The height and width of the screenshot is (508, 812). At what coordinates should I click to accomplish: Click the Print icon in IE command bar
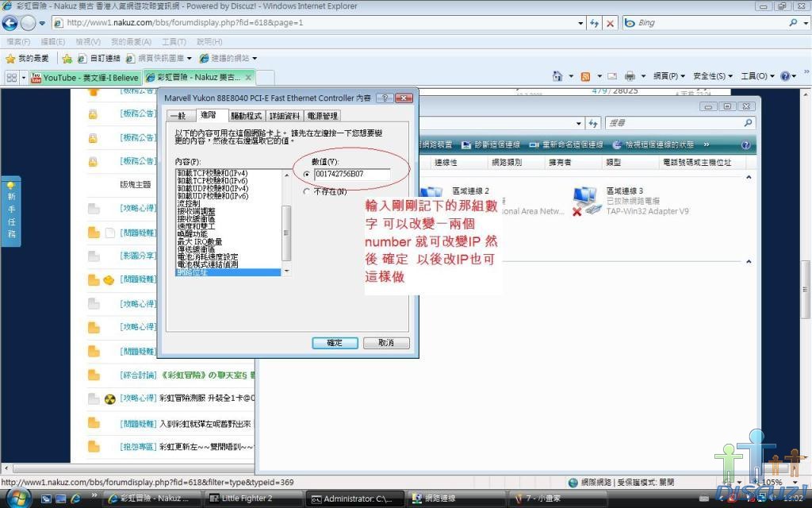pyautogui.click(x=630, y=76)
